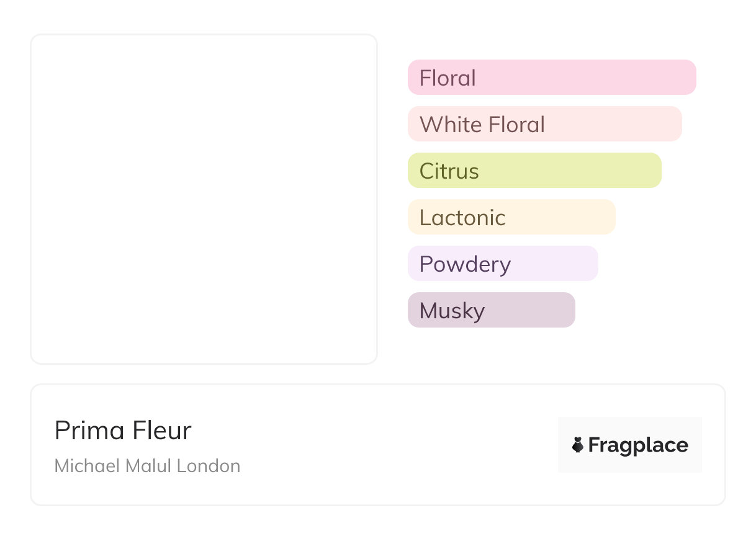Click the 'Citrus' text label
This screenshot has height=536, width=756.
(x=449, y=171)
